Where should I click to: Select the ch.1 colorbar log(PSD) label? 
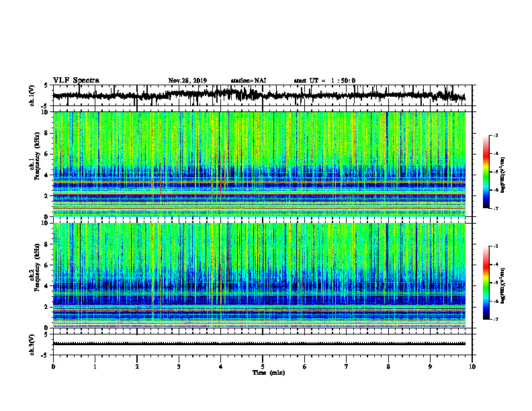[503, 175]
